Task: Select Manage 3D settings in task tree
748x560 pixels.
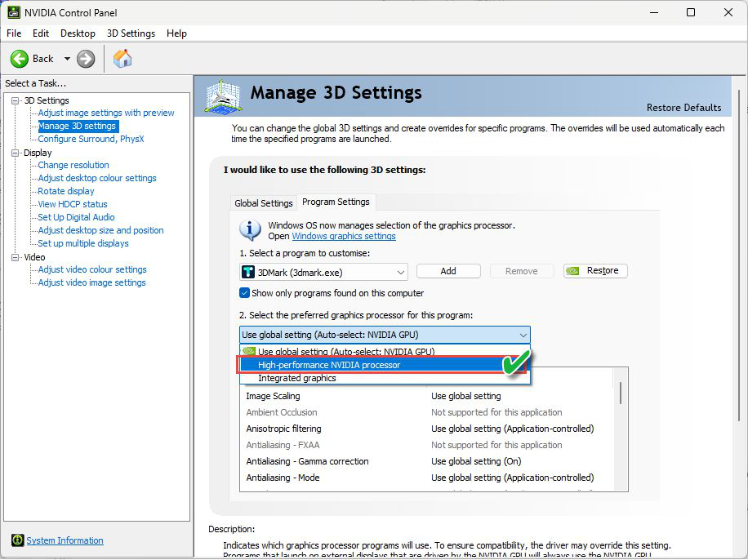Action: point(77,126)
